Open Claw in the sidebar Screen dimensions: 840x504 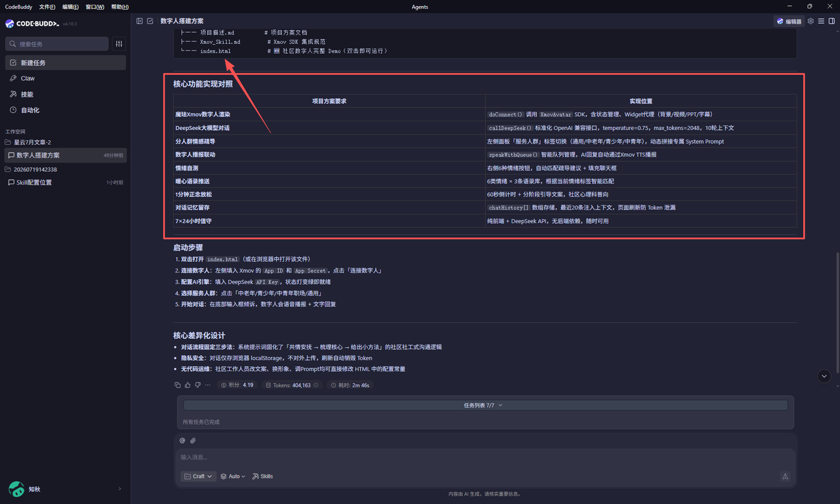[66, 79]
